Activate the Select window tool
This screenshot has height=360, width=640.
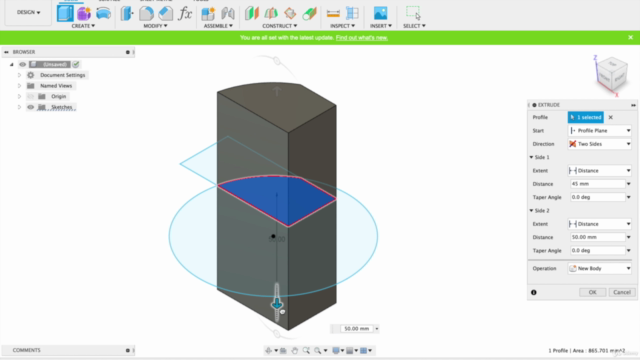coord(413,13)
